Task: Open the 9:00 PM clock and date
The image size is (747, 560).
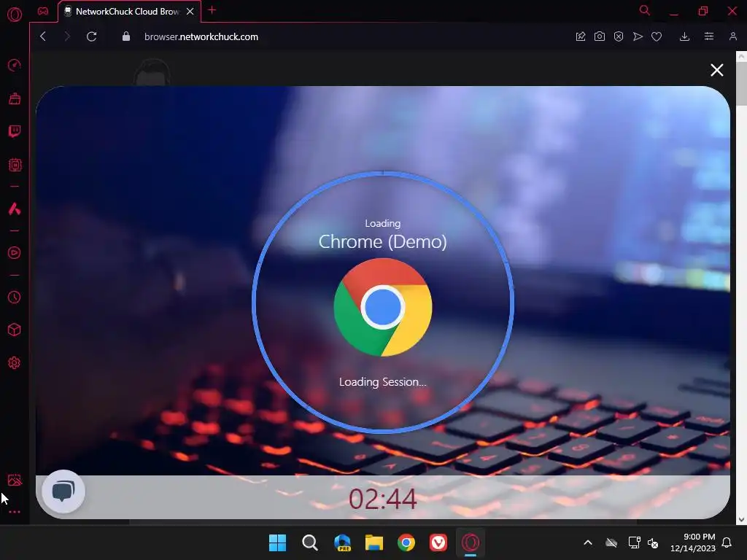Action: (693, 542)
